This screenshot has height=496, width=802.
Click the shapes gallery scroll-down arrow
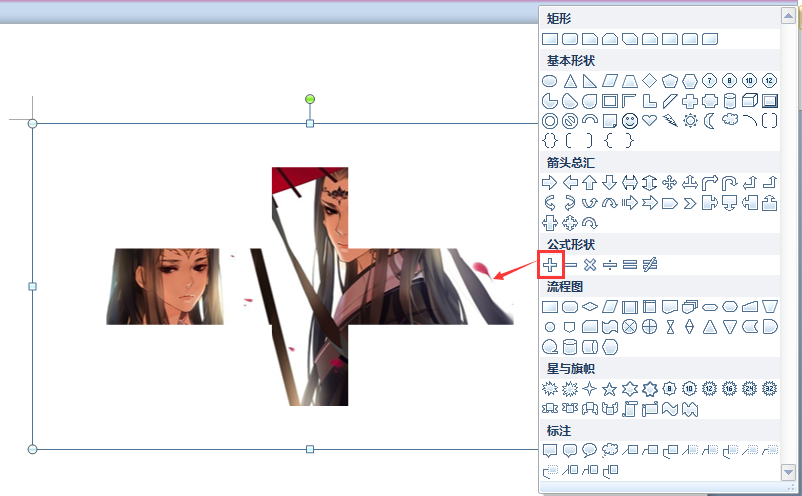point(788,472)
